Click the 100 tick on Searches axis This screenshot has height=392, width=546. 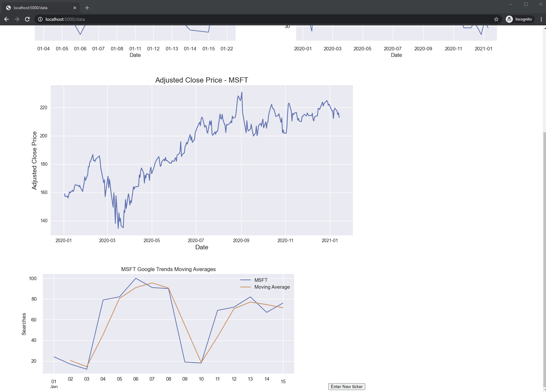[33, 279]
